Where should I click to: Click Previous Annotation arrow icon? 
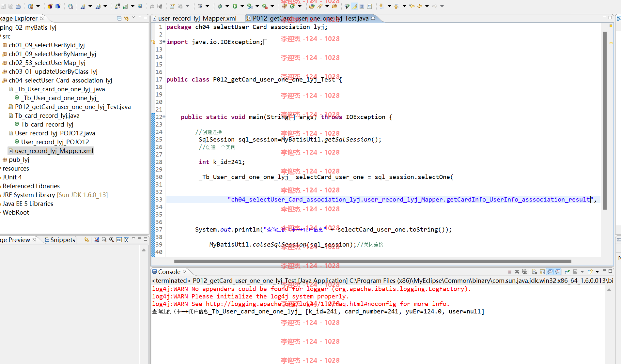point(397,6)
